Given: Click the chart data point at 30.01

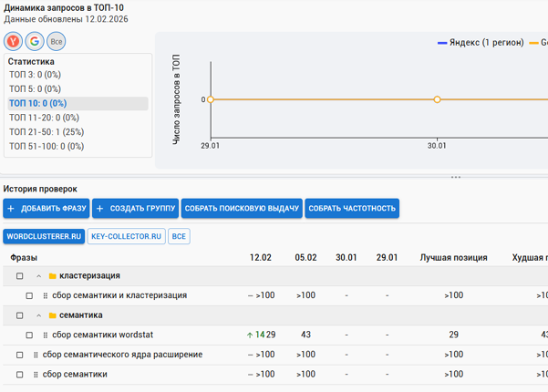Looking at the screenshot, I should (x=437, y=99).
